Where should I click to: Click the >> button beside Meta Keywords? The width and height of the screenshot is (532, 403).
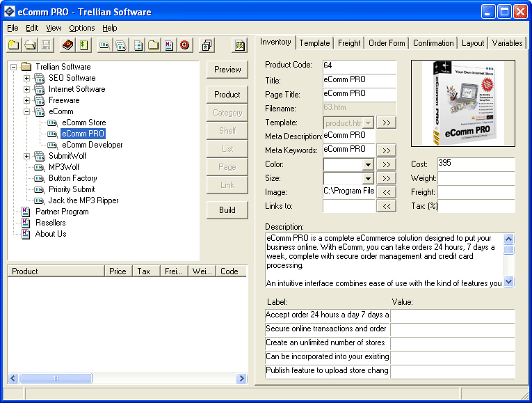387,150
